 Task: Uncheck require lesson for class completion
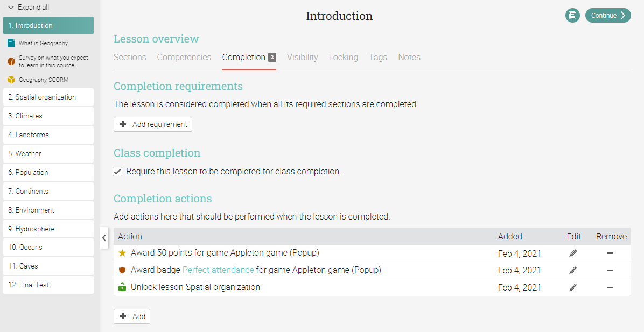pos(117,172)
